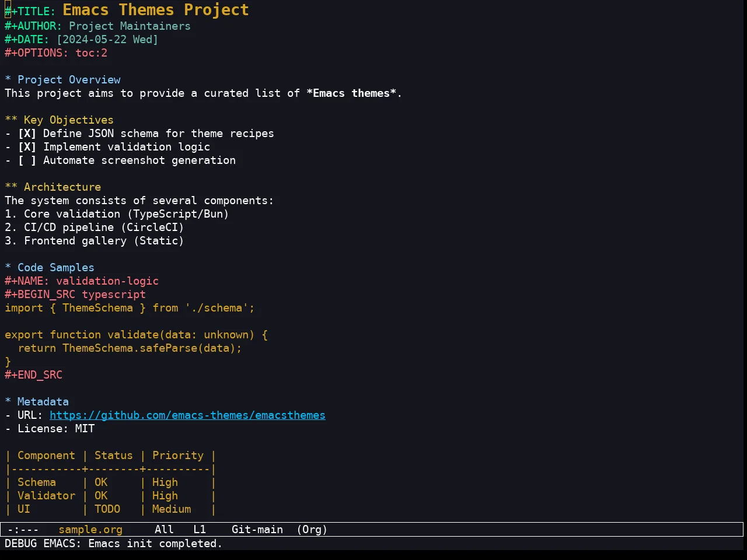Image resolution: width=747 pixels, height=560 pixels.
Task: Click the #+NAME: validation-logic line
Action: pyautogui.click(x=82, y=281)
